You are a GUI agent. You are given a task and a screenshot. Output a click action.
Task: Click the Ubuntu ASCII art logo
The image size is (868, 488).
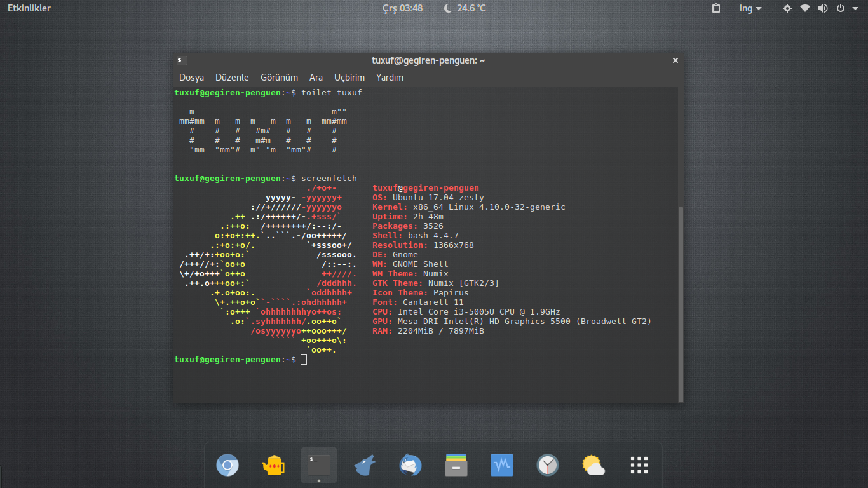(x=268, y=269)
